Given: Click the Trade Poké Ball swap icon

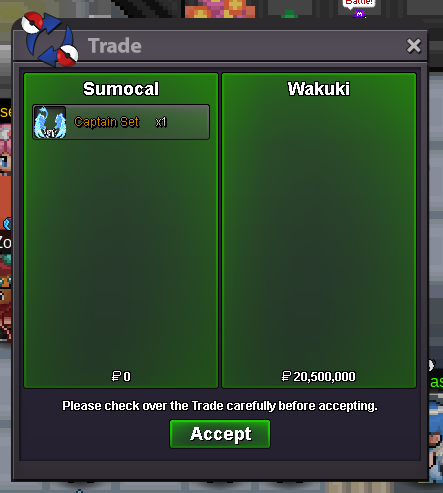Looking at the screenshot, I should point(50,39).
